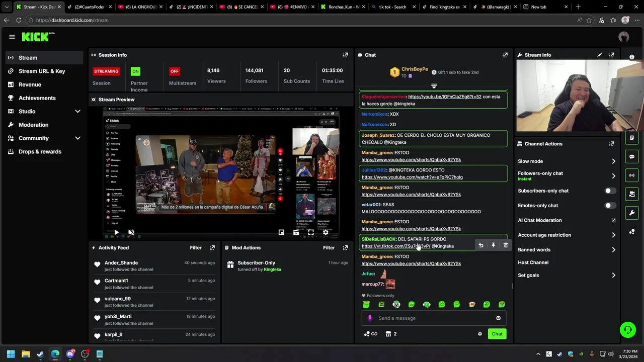Viewport: 644px width, 362px height.
Task: Pop out the Activity Feed panel
Action: click(212, 247)
